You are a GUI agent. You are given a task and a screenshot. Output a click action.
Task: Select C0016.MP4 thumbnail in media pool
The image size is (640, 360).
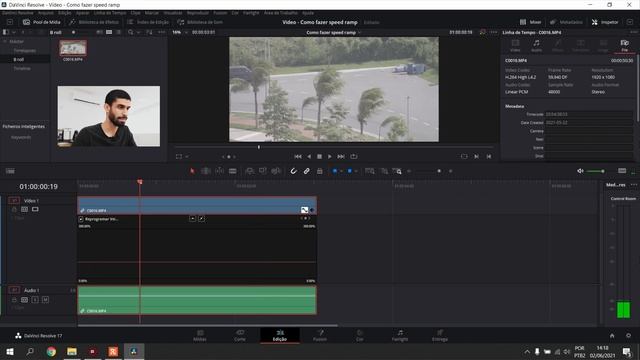73,48
